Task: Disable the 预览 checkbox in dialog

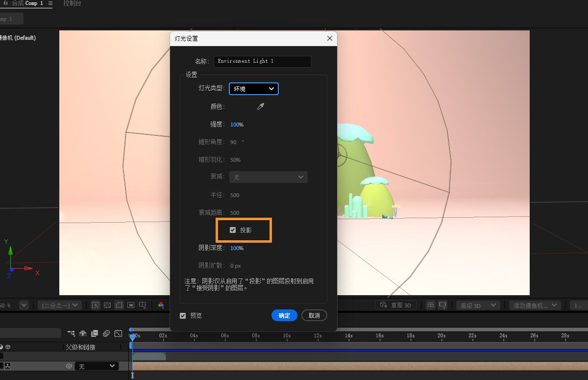Action: [183, 315]
